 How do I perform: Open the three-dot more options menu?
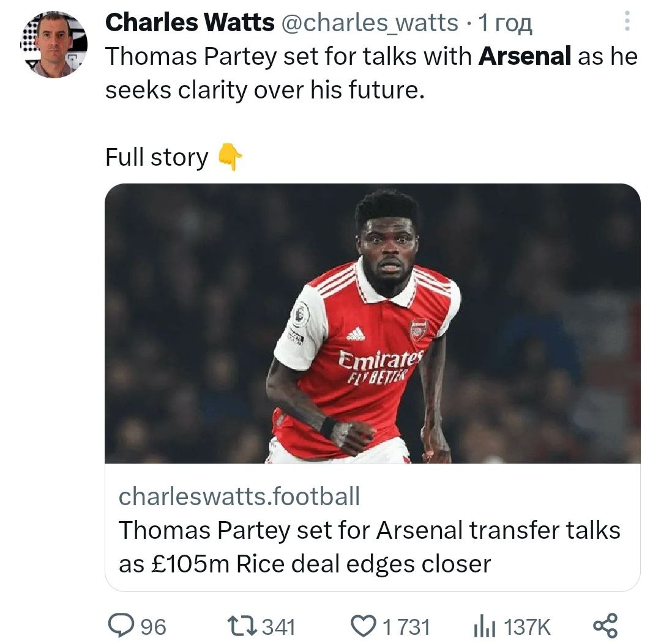[626, 23]
